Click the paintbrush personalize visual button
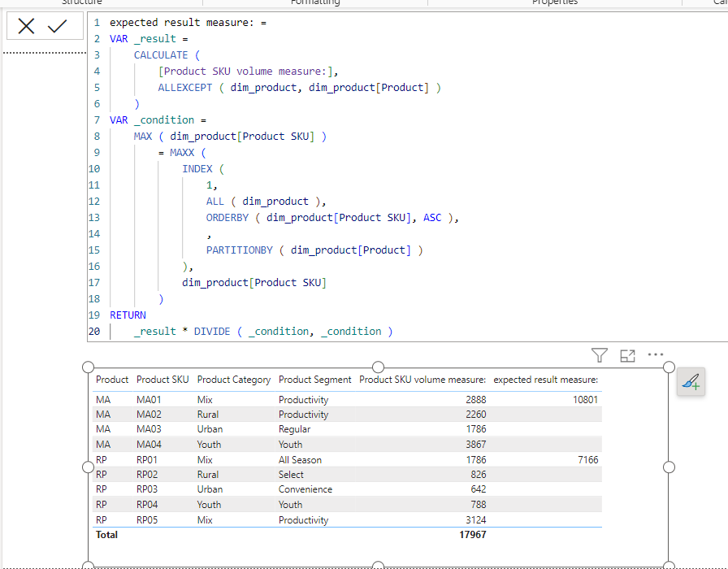728x569 pixels. point(691,382)
